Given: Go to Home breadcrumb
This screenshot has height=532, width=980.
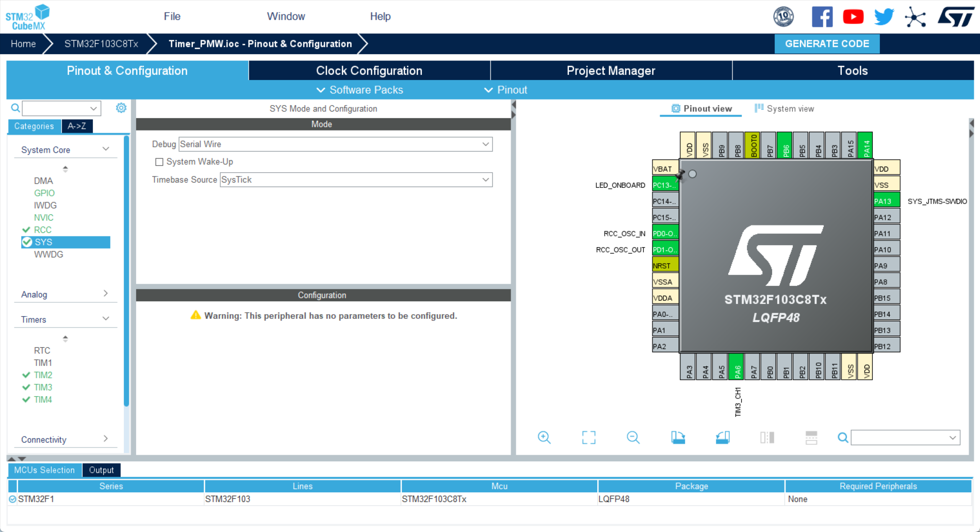Looking at the screenshot, I should point(23,44).
